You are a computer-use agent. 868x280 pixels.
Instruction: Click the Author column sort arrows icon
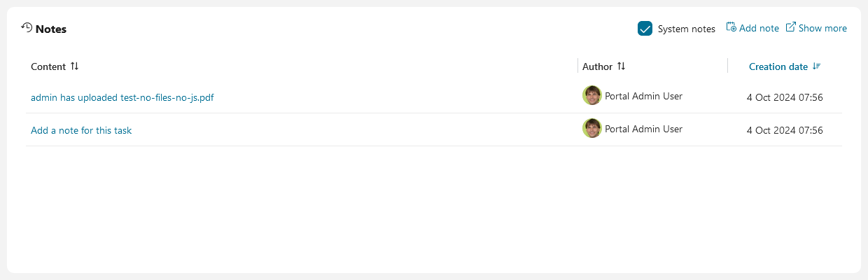621,66
